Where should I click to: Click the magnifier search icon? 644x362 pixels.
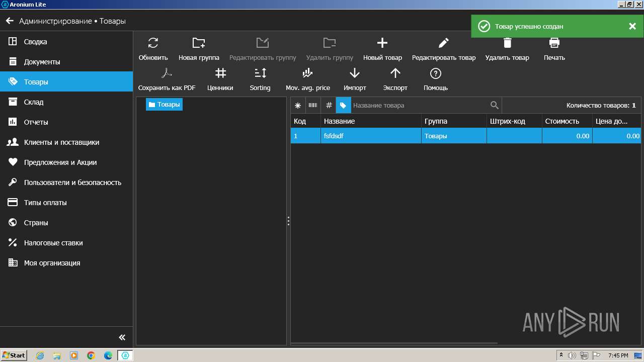coord(495,106)
